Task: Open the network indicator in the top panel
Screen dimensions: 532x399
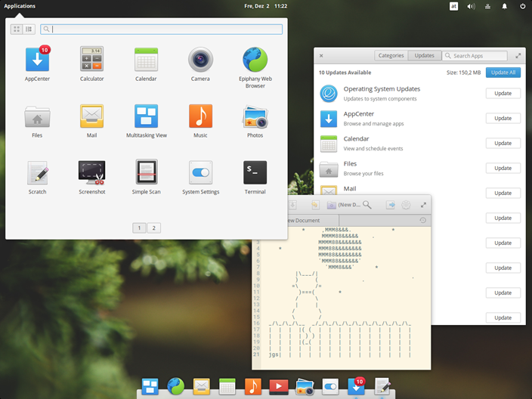Action: point(487,6)
